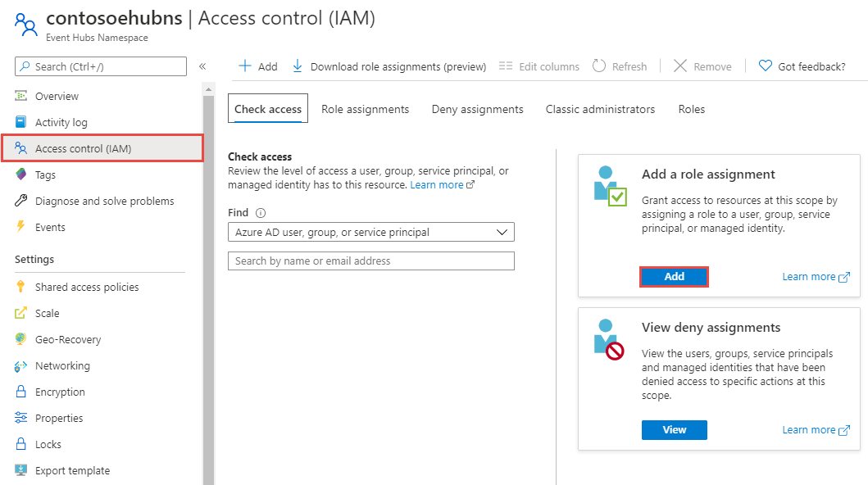The image size is (868, 485).
Task: Click Search by name or email address field
Action: click(x=371, y=261)
